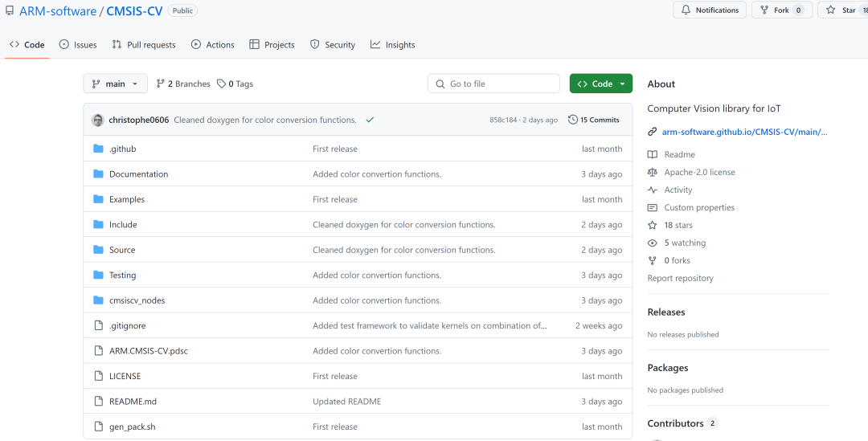Click the fork icon next to 0 forks
The width and height of the screenshot is (868, 441).
pyautogui.click(x=653, y=260)
